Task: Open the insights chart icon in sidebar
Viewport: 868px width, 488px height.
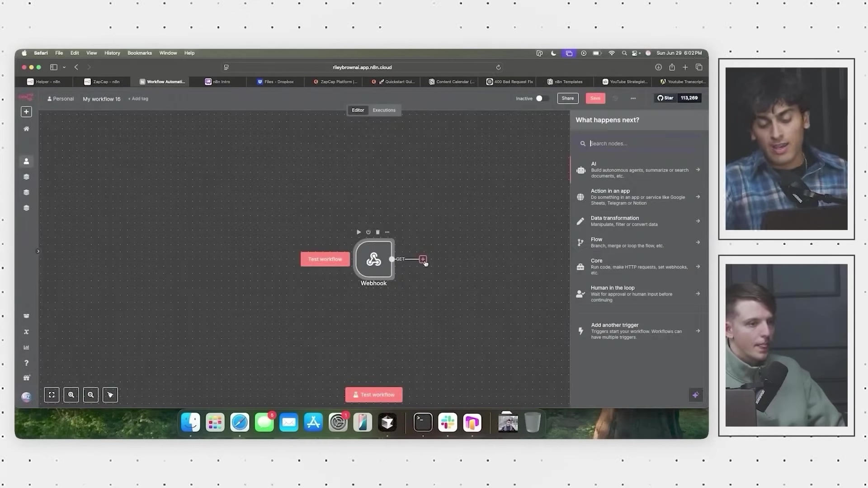Action: click(x=26, y=347)
